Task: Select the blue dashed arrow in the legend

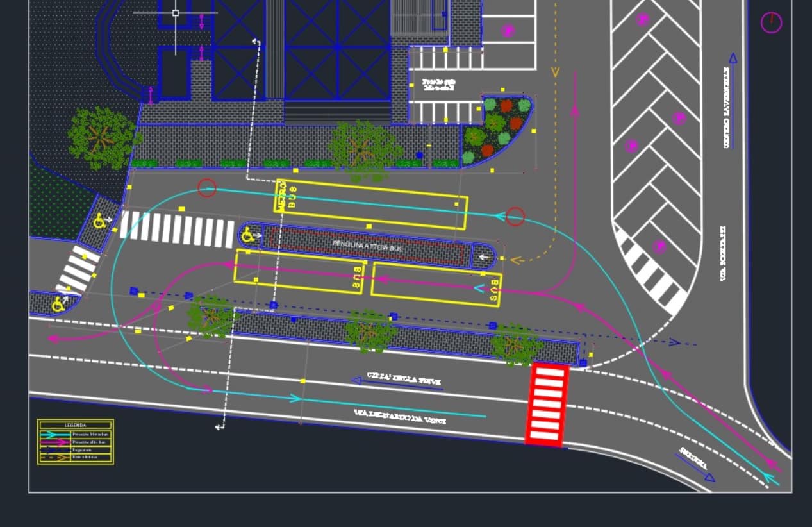Action: [54, 449]
